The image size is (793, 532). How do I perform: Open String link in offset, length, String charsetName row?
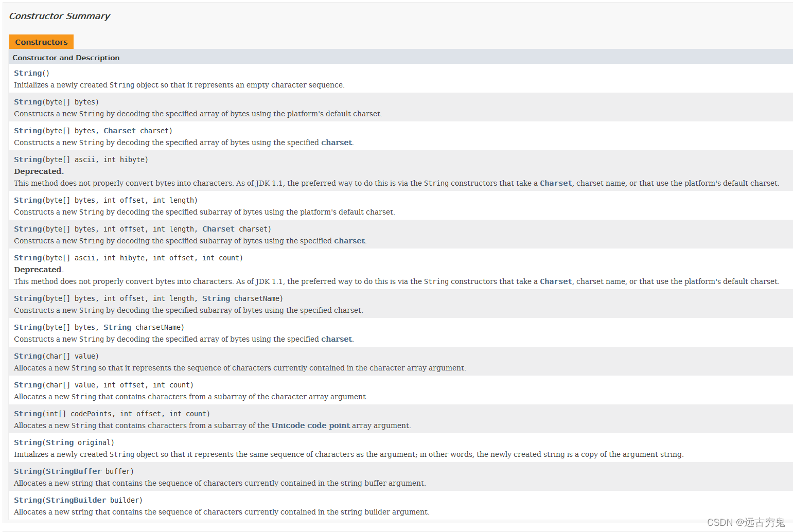point(28,298)
